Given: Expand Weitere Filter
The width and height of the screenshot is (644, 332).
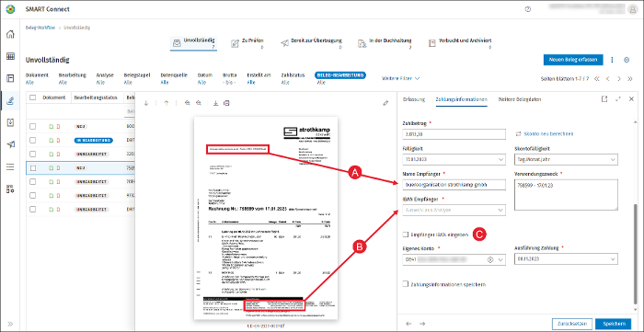Looking at the screenshot, I should pos(400,78).
